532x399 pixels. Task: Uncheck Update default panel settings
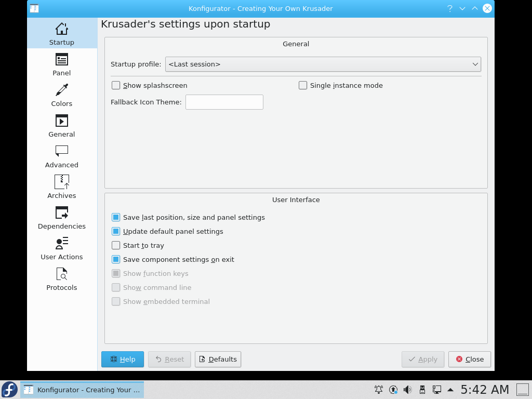point(116,231)
